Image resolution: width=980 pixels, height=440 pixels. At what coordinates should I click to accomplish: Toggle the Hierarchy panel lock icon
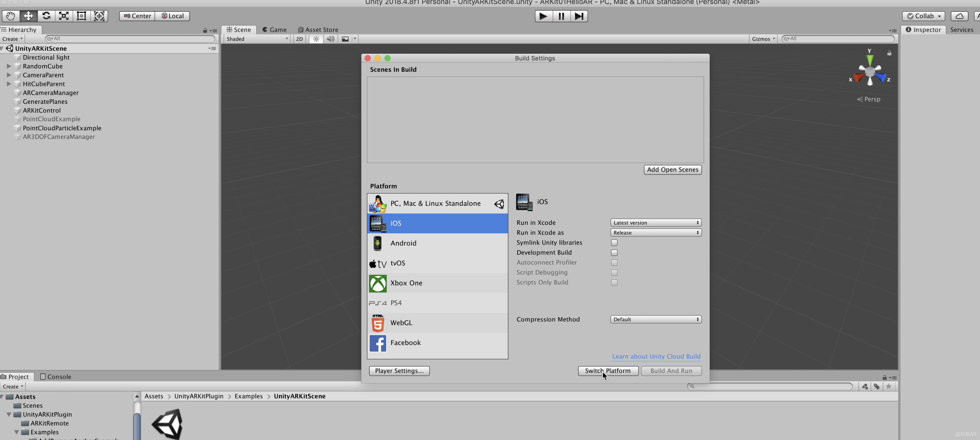[x=205, y=31]
